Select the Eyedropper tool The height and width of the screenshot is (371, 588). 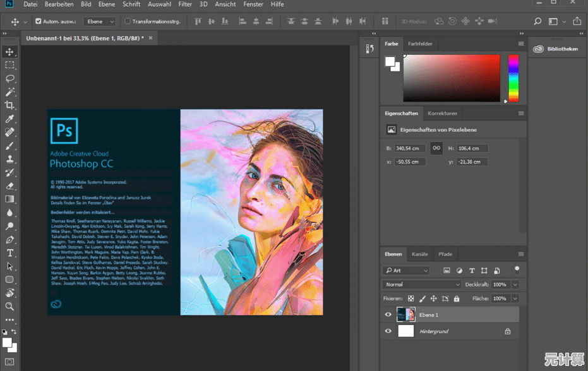tap(9, 119)
